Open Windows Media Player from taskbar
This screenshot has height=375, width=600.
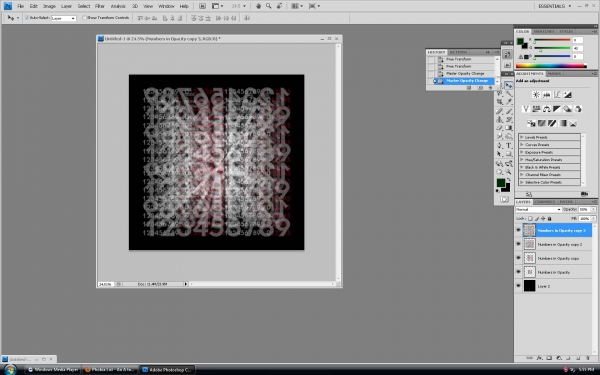(54, 370)
